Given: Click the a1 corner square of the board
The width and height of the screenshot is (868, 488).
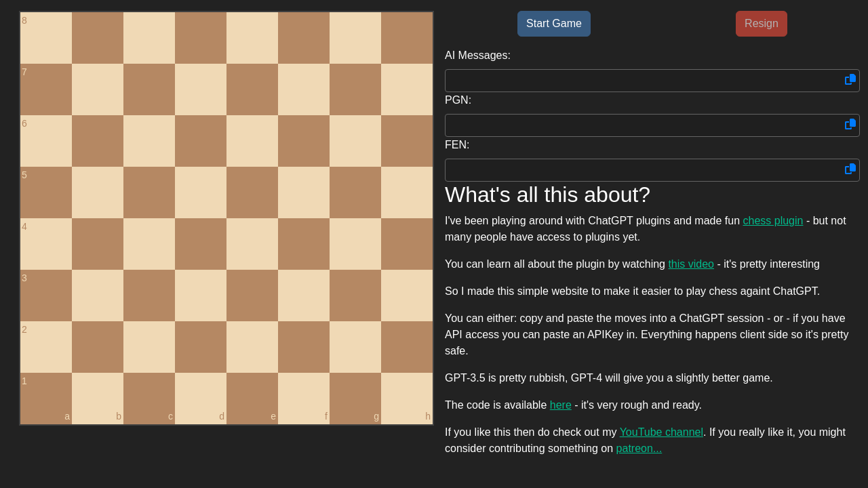Looking at the screenshot, I should (45, 398).
